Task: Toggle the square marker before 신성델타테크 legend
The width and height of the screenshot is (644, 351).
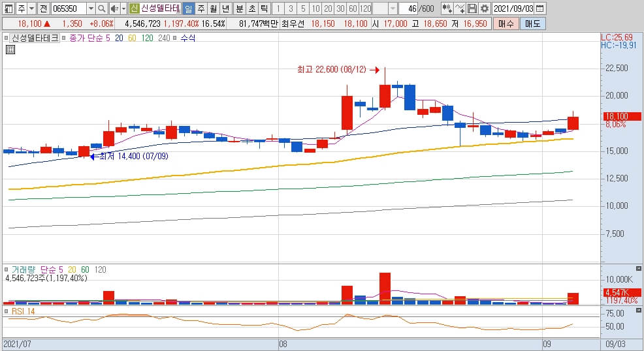Action: (6, 38)
